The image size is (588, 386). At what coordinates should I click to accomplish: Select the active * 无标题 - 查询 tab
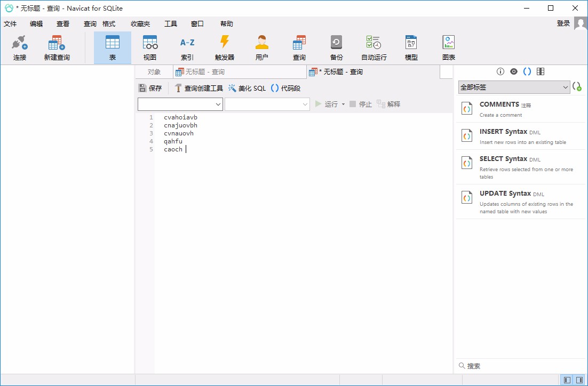(x=373, y=72)
